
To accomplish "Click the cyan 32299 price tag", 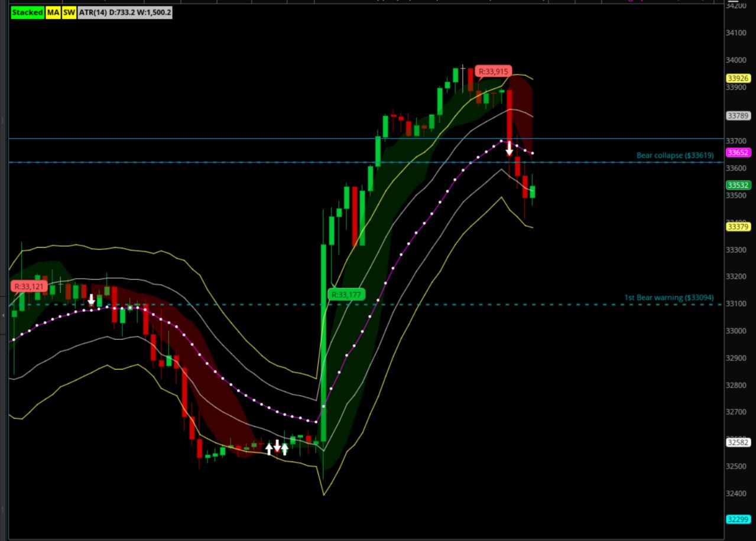I will pos(738,519).
